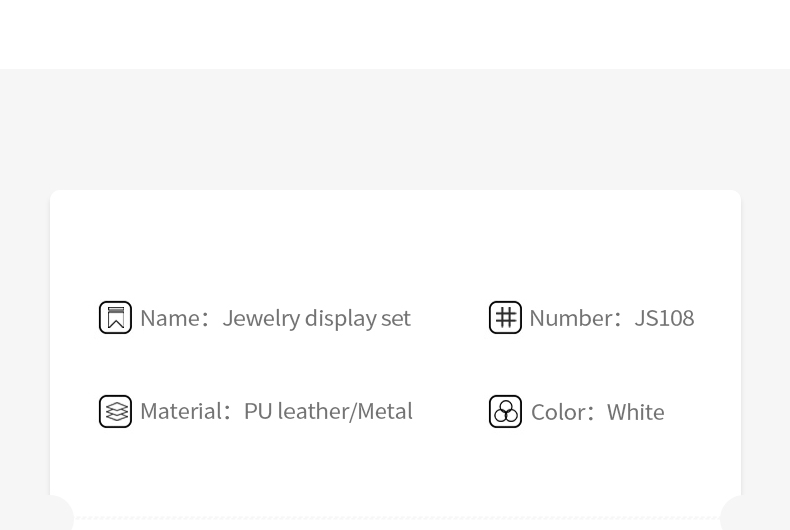Image resolution: width=790 pixels, height=530 pixels.
Task: Click the 'JS108' product number
Action: pos(664,318)
